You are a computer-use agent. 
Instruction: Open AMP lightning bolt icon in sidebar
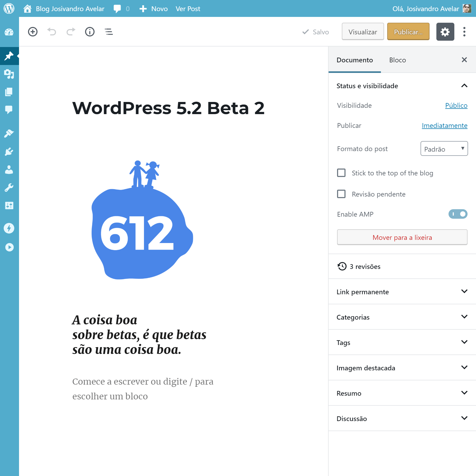tap(9, 228)
